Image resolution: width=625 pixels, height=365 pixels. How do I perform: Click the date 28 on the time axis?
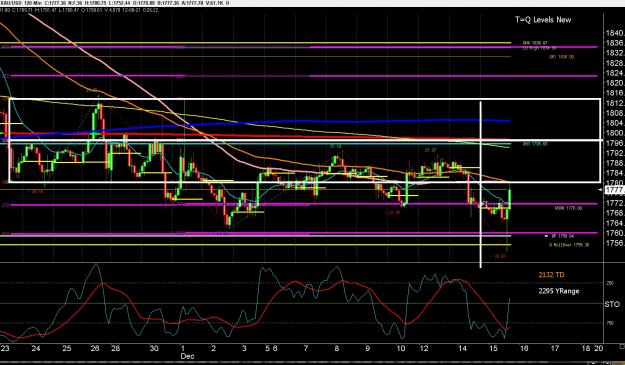click(x=115, y=348)
